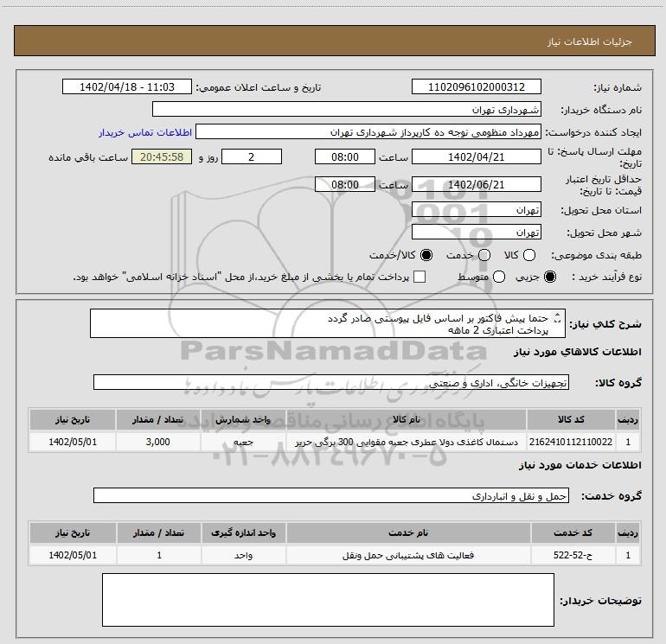
Task: Click the description box's scroll arrows
Action: tap(558, 317)
